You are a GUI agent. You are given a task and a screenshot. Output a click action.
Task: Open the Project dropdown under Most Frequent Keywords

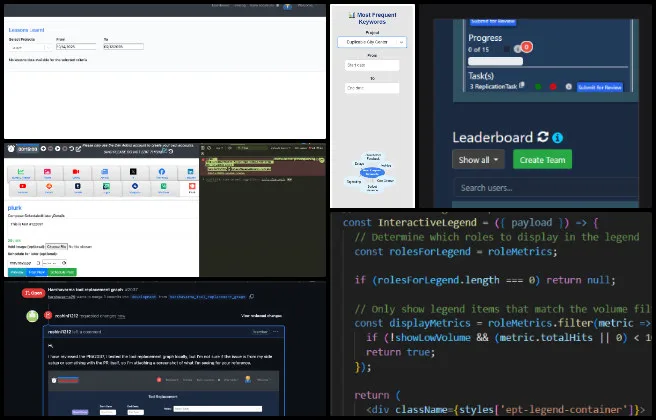pos(371,42)
